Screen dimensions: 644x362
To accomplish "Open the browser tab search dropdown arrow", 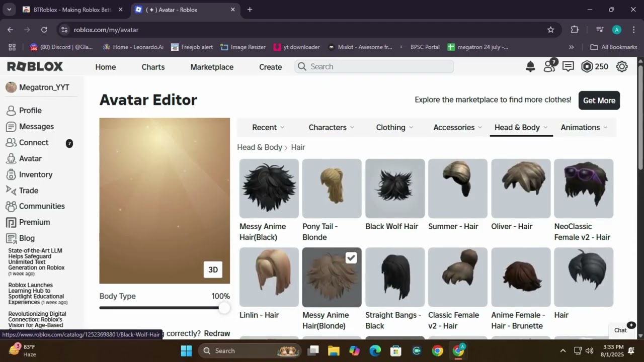I will (x=9, y=10).
